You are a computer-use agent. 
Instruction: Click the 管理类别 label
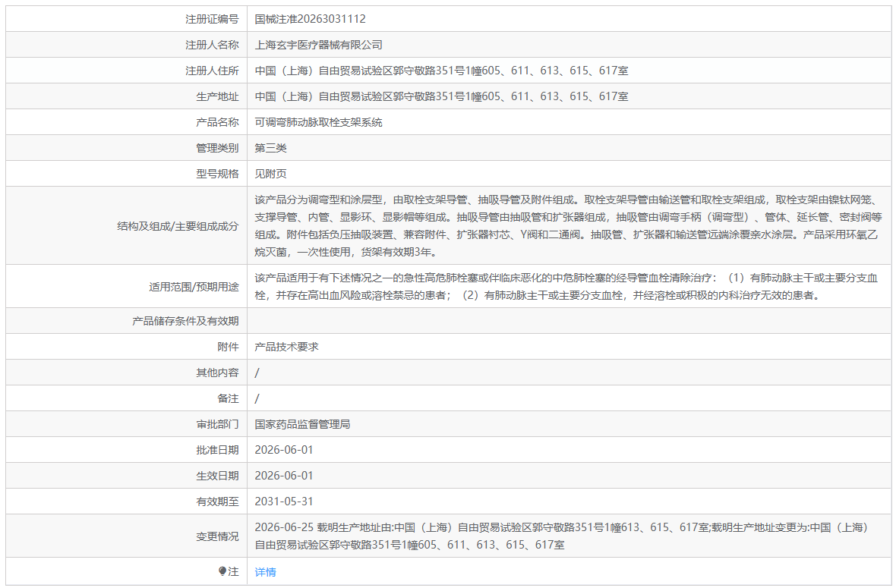(217, 148)
